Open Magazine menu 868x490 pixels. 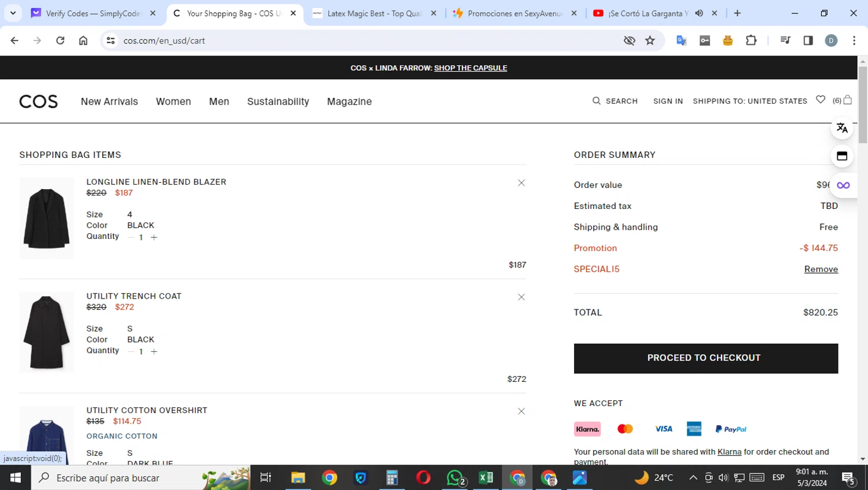[350, 101]
